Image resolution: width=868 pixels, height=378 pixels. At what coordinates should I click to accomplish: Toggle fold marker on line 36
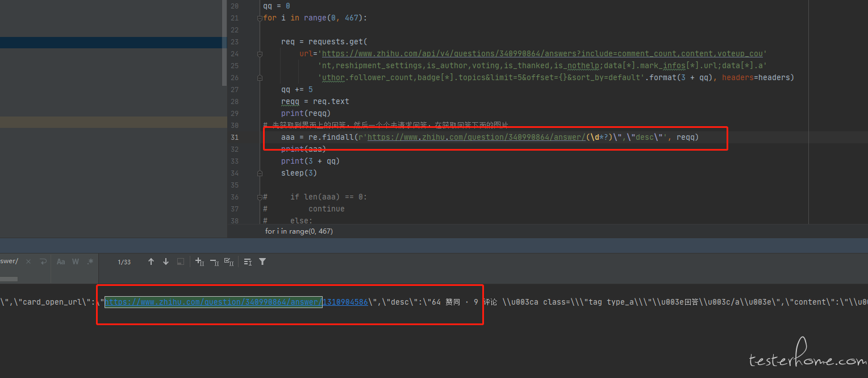260,197
